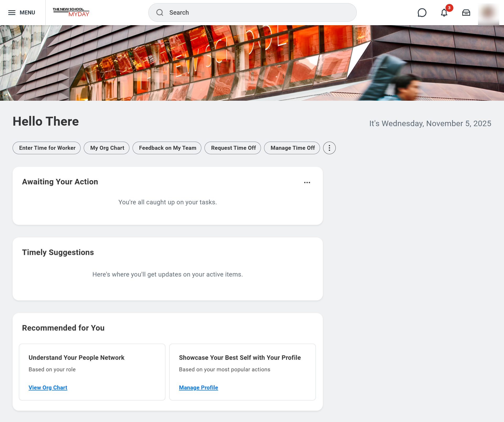Open the hamburger MENU icon
504x422 pixels.
click(x=12, y=13)
